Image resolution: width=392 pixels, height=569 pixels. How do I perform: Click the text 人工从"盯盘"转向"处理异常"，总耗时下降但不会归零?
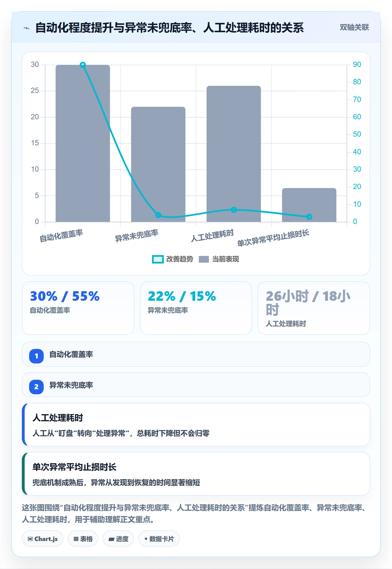coord(121,433)
